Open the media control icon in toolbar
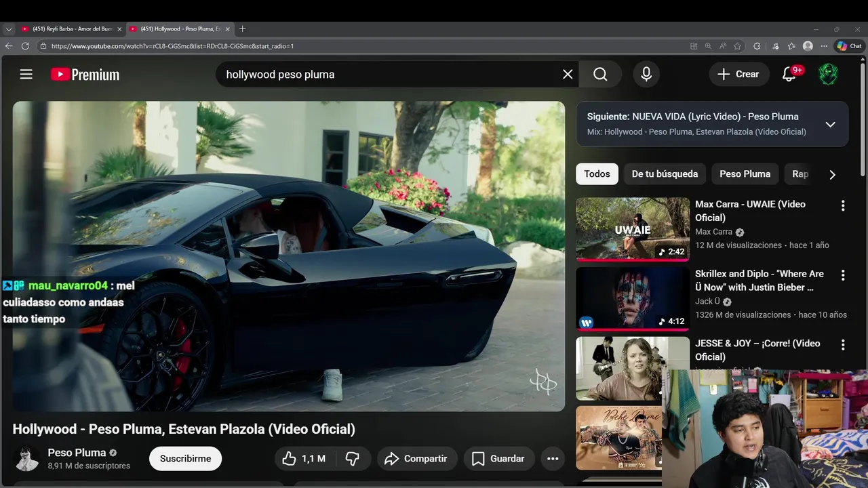Viewport: 868px width, 488px height. (x=776, y=46)
